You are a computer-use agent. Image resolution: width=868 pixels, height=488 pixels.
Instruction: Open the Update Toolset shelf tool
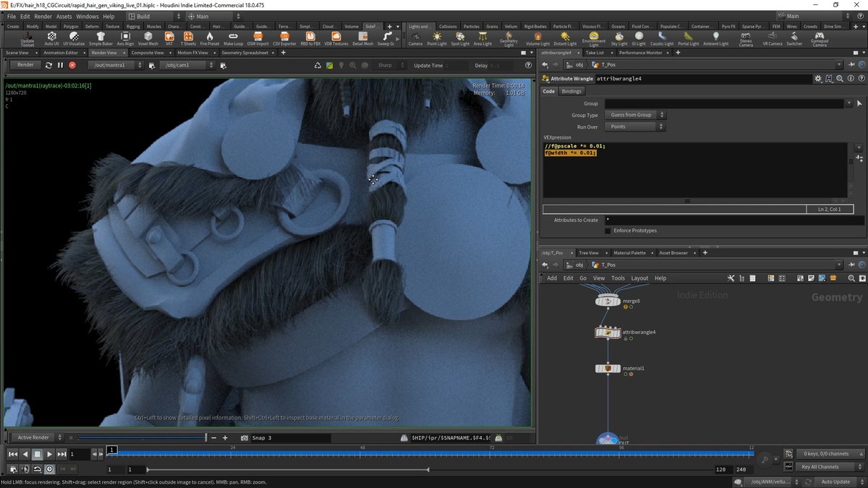[27, 38]
